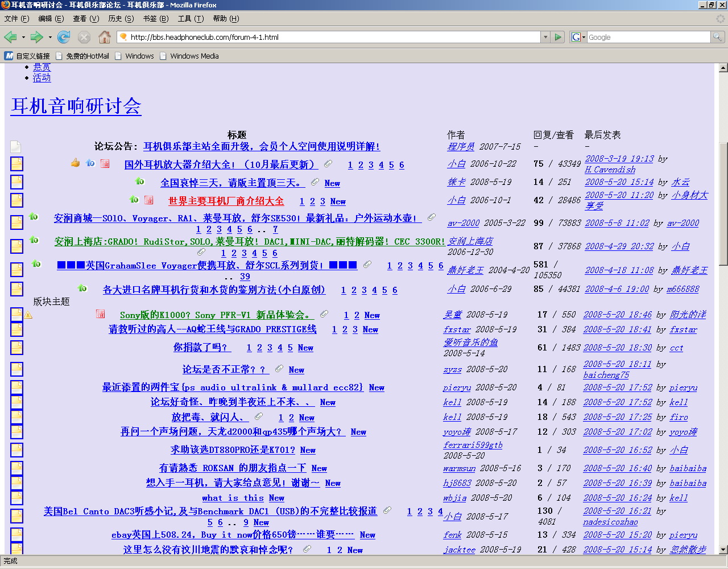Screen dimensions: 728x569
Task: Click the scroll down arrow of the page scrollbar
Action: 723,550
